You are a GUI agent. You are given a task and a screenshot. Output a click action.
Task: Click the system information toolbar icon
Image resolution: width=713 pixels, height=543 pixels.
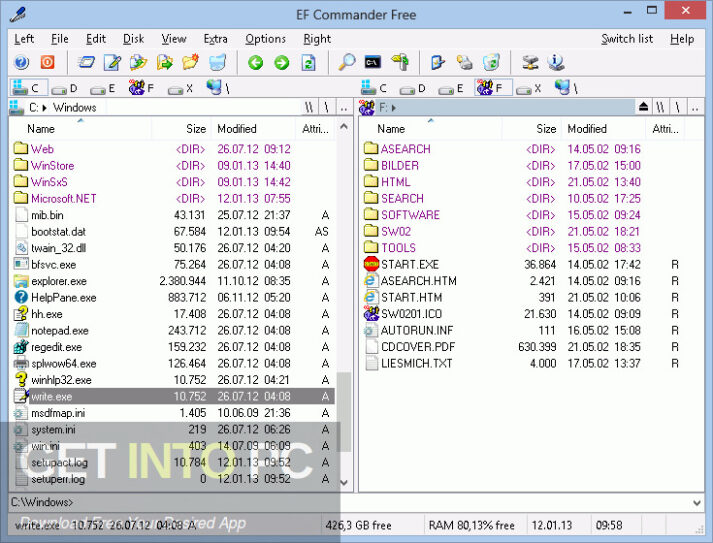tap(556, 62)
